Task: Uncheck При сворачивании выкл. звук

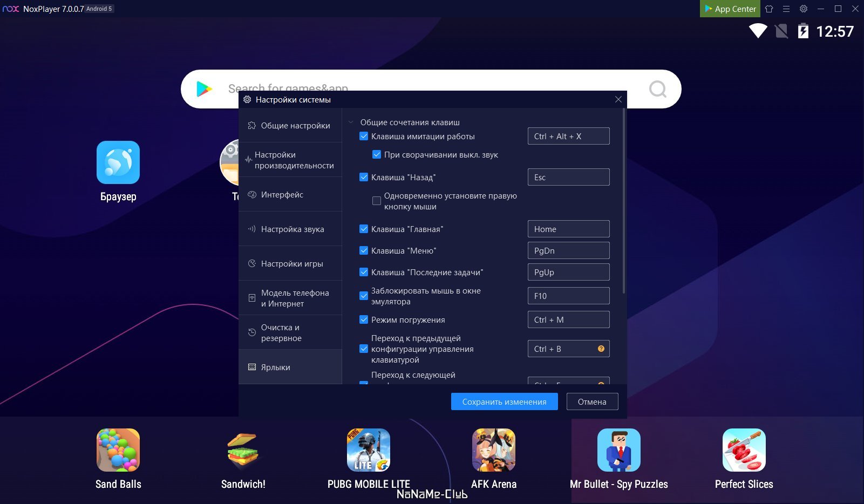Action: tap(377, 155)
